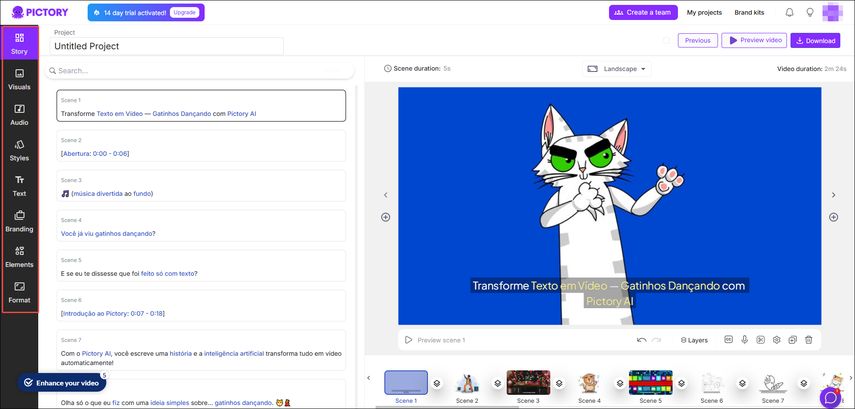The image size is (855, 409).
Task: Open the chat support bubble
Action: pos(830,397)
